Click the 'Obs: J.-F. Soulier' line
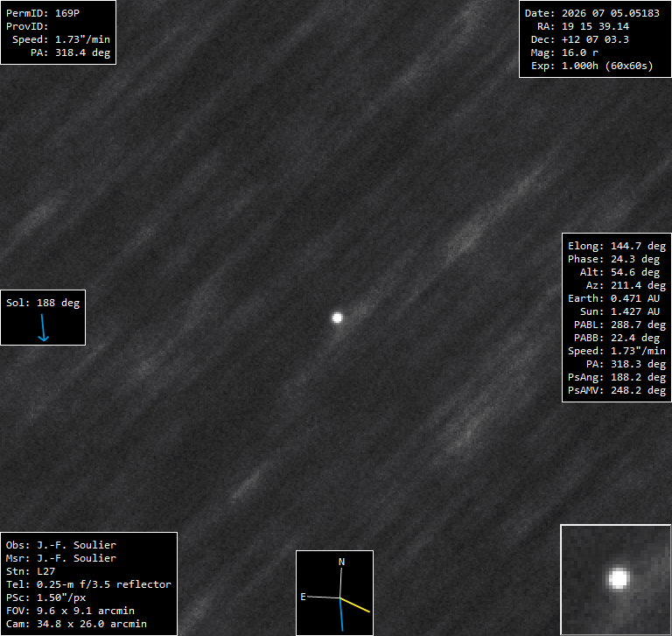Viewport: 672px width, 636px height. [x=61, y=545]
